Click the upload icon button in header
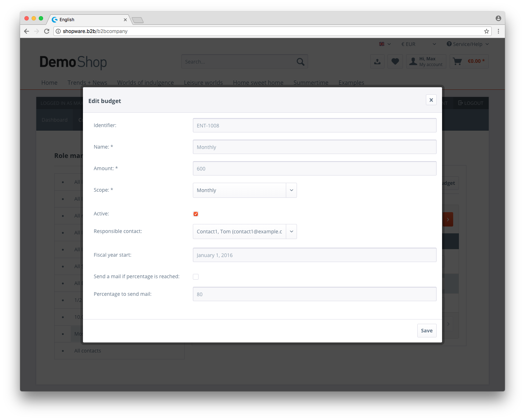This screenshot has width=525, height=420. (x=377, y=61)
